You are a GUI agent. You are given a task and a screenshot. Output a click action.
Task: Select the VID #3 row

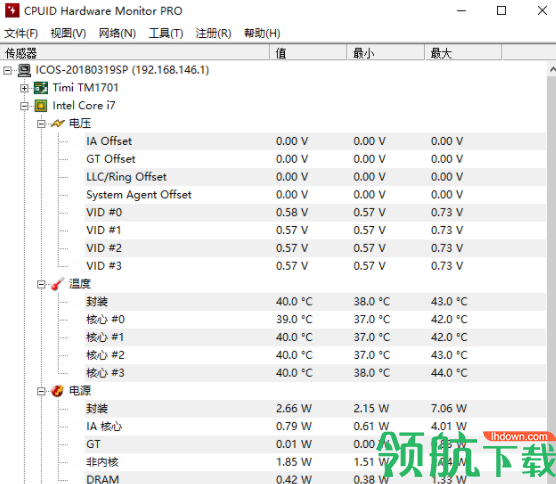pyautogui.click(x=315, y=266)
